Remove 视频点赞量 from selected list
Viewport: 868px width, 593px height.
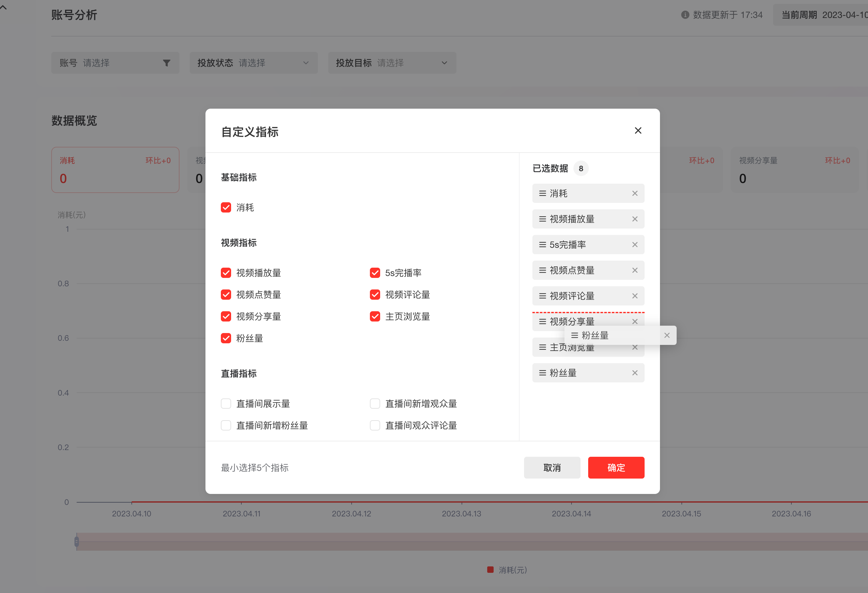point(635,270)
